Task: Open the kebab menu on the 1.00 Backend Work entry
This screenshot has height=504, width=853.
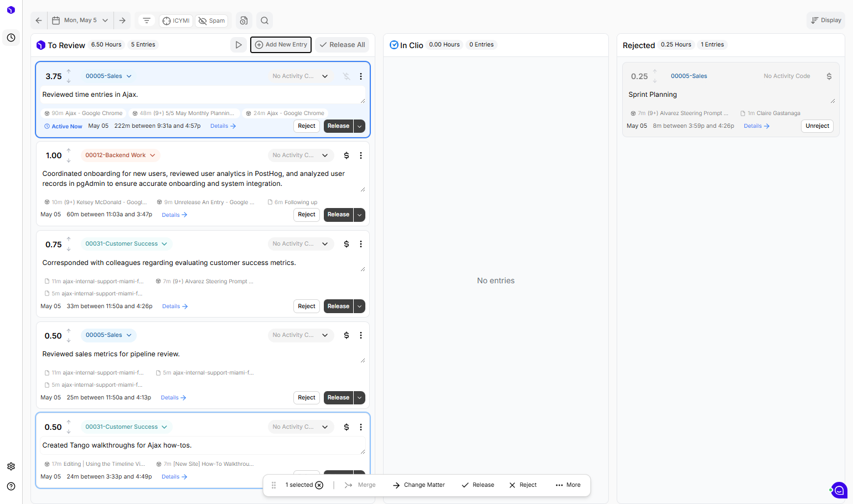Action: 361,155
